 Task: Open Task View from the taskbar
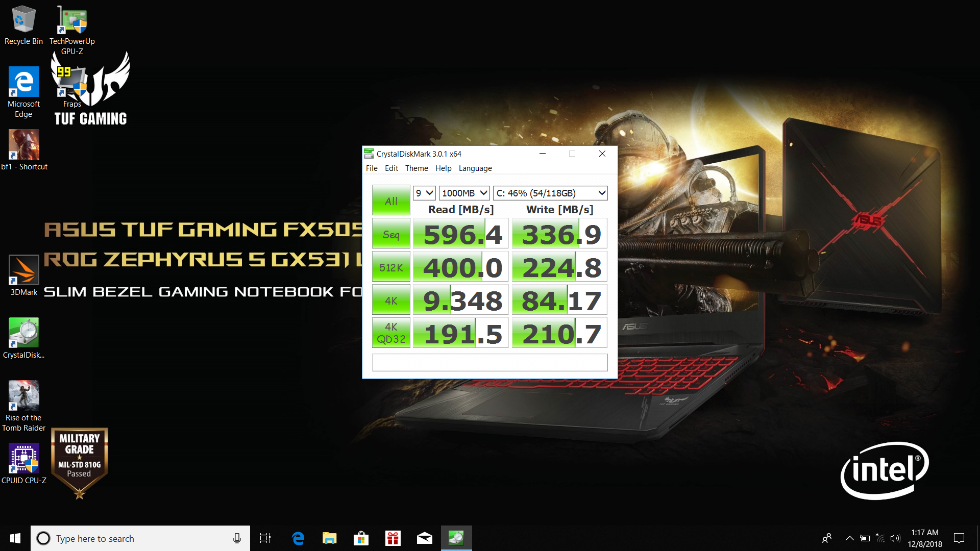coord(265,538)
